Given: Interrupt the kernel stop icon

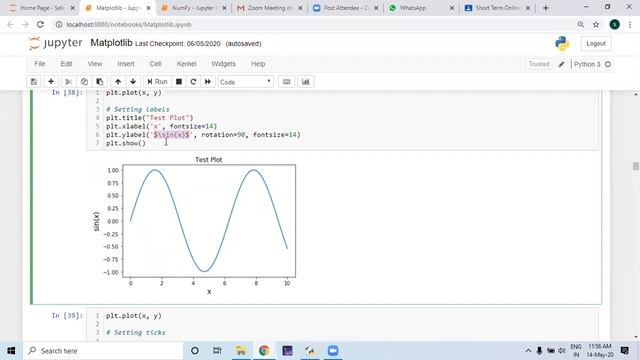Looking at the screenshot, I should tap(179, 82).
